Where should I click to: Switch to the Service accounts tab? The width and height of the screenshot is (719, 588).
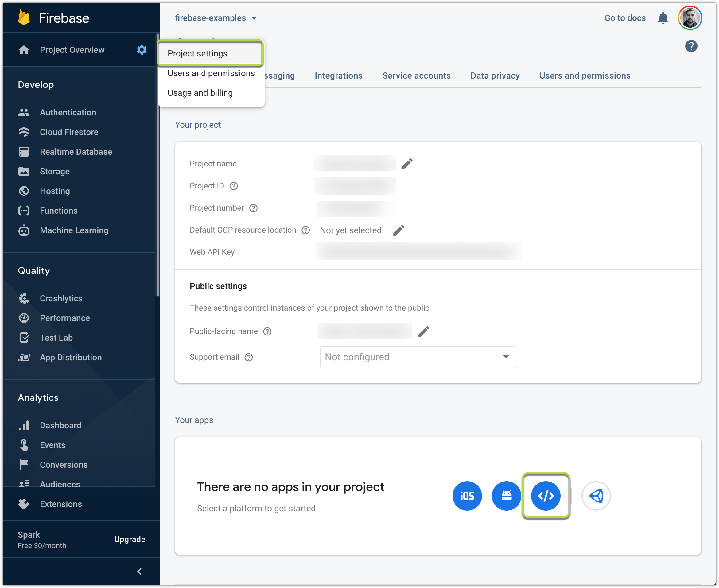tap(416, 75)
